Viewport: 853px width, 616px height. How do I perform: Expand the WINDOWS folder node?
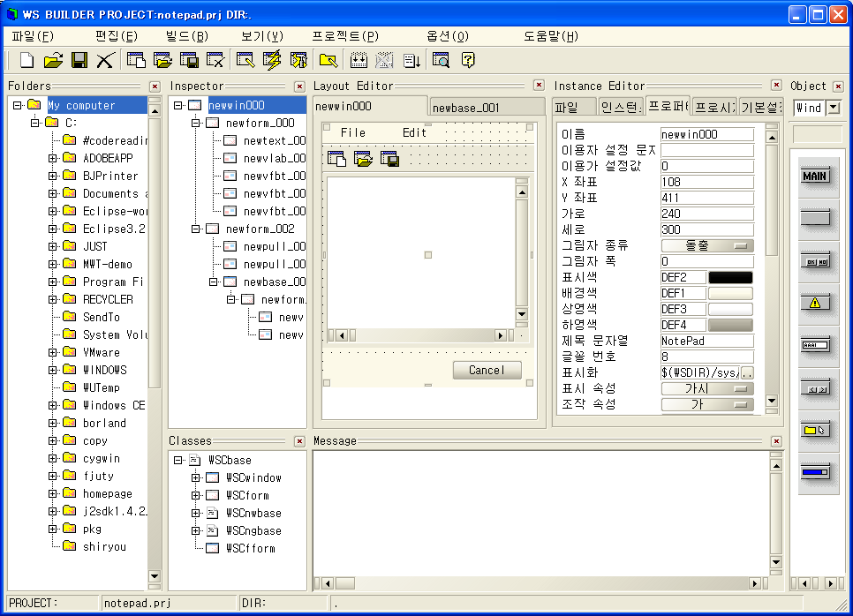click(52, 371)
